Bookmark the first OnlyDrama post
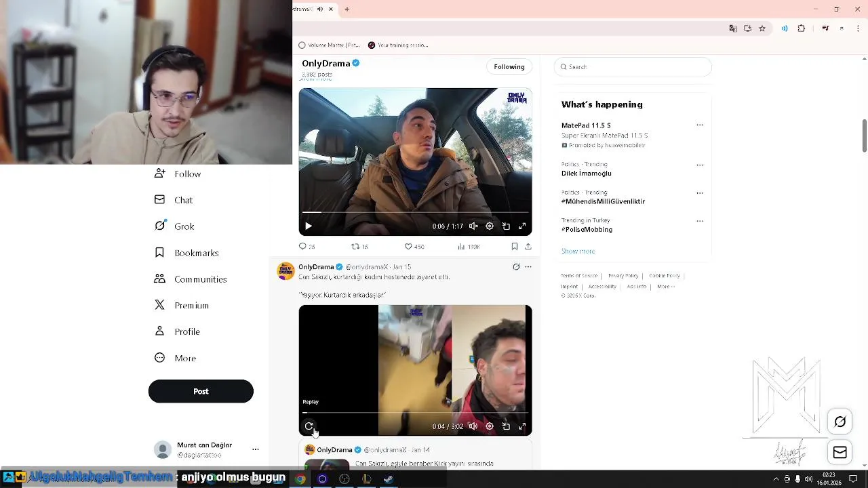The height and width of the screenshot is (488, 868). click(x=515, y=247)
